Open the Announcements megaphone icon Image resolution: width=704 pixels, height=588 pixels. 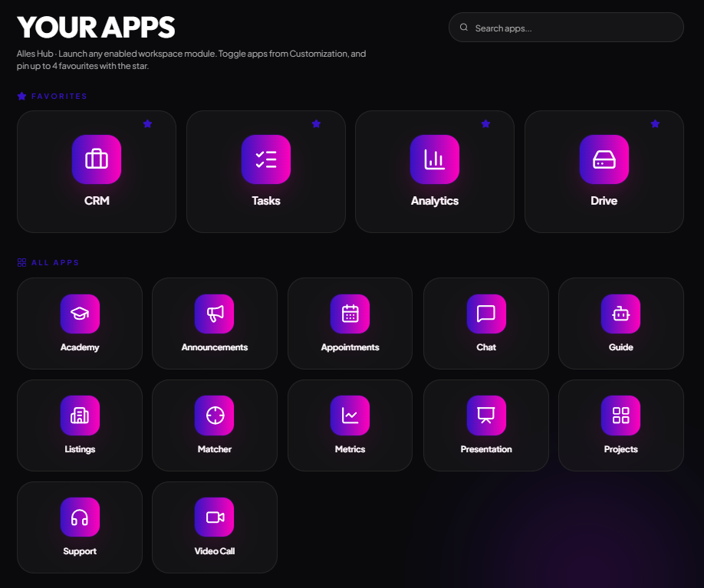pyautogui.click(x=215, y=314)
